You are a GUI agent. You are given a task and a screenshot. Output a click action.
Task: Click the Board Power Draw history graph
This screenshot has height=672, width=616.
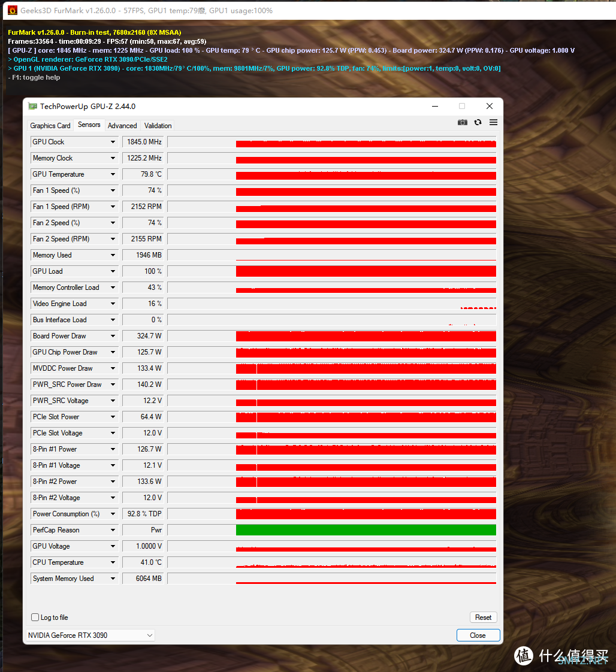click(x=332, y=336)
